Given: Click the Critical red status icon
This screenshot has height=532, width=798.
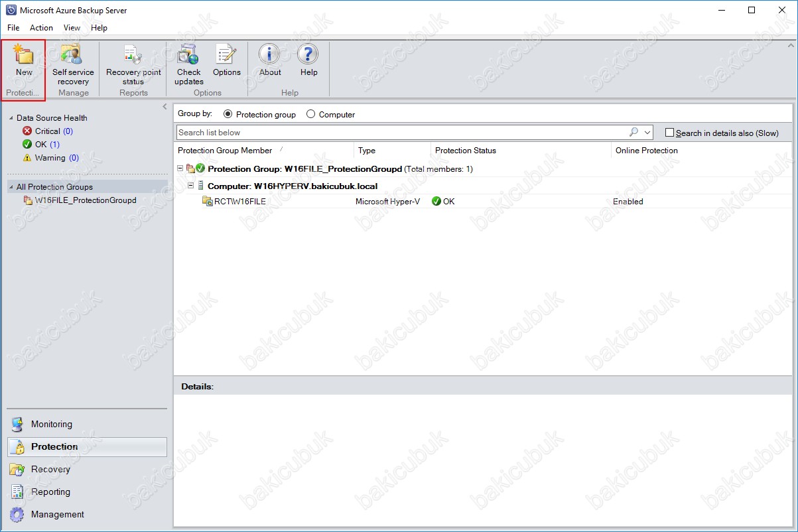Looking at the screenshot, I should [27, 131].
